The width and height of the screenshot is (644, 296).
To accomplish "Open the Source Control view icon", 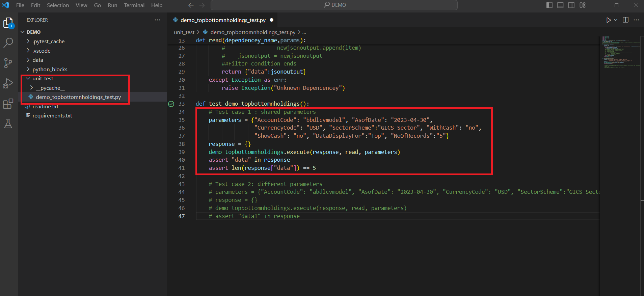I will click(8, 63).
